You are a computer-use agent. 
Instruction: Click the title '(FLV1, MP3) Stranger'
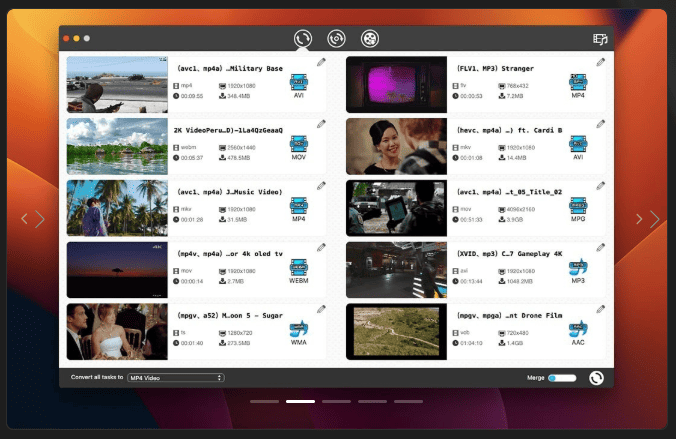tap(495, 69)
